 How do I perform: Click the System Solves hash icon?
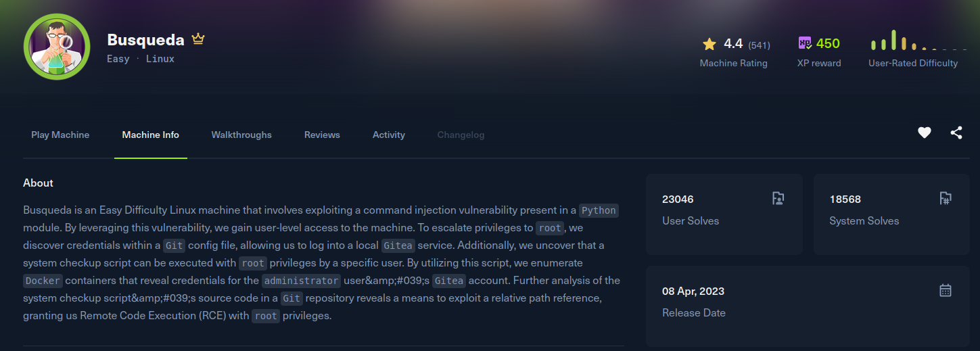click(946, 199)
